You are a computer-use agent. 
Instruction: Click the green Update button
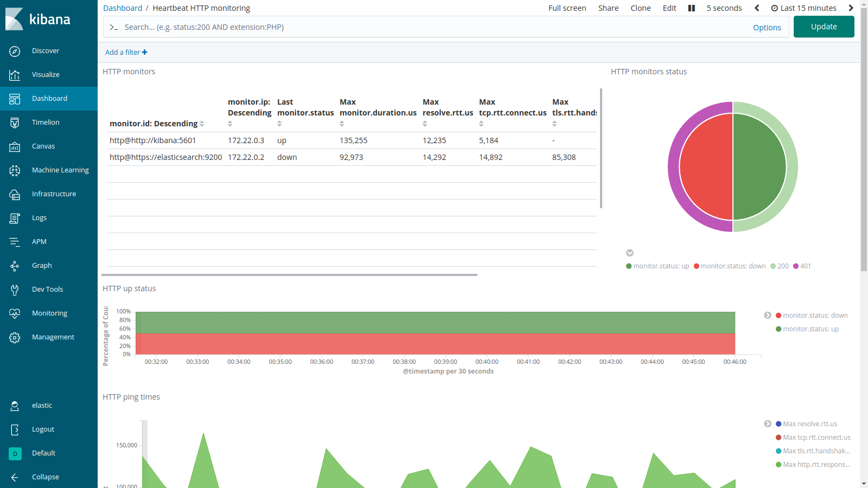(824, 27)
